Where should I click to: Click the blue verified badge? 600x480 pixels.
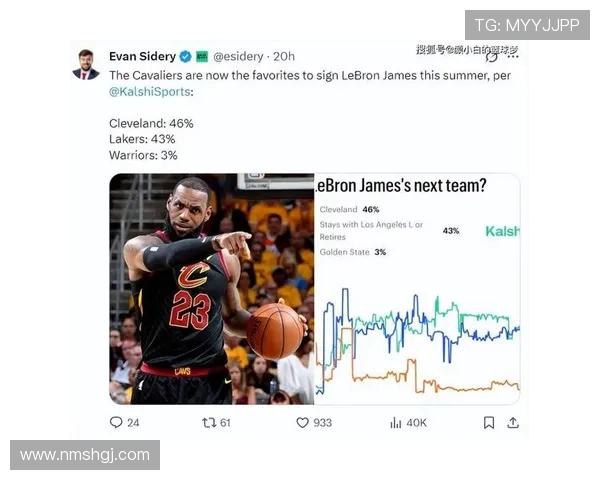point(186,57)
